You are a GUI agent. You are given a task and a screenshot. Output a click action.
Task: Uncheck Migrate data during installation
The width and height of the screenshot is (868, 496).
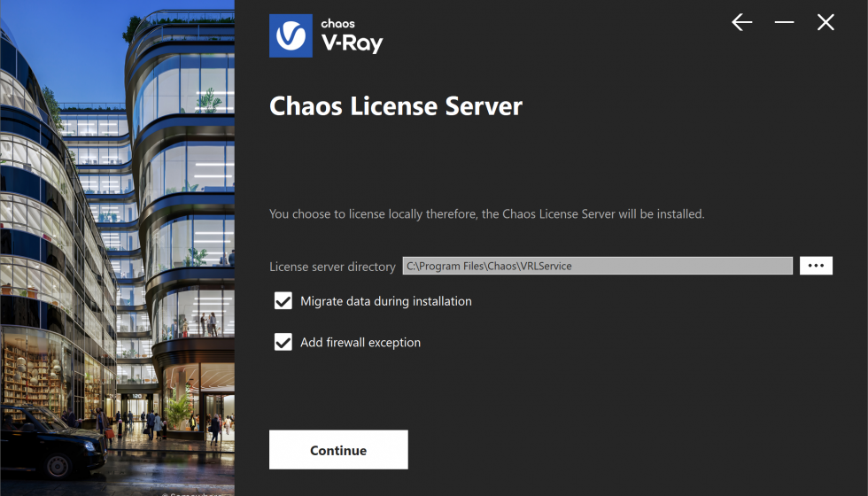click(283, 301)
